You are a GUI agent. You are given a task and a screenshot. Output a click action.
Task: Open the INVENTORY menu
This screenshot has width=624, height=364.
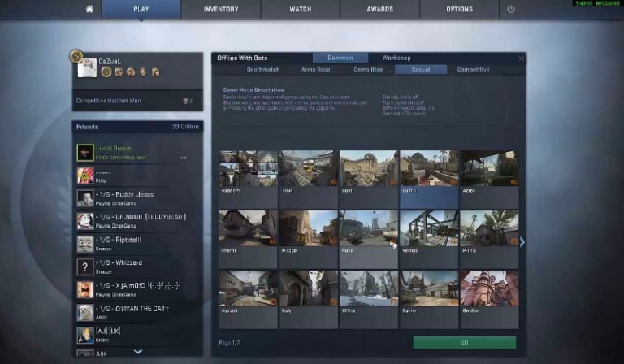(x=221, y=9)
